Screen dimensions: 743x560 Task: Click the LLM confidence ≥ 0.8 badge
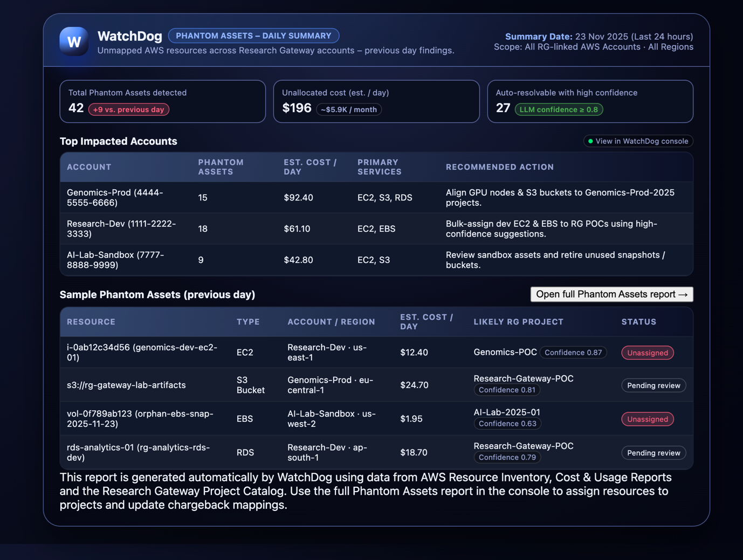559,109
